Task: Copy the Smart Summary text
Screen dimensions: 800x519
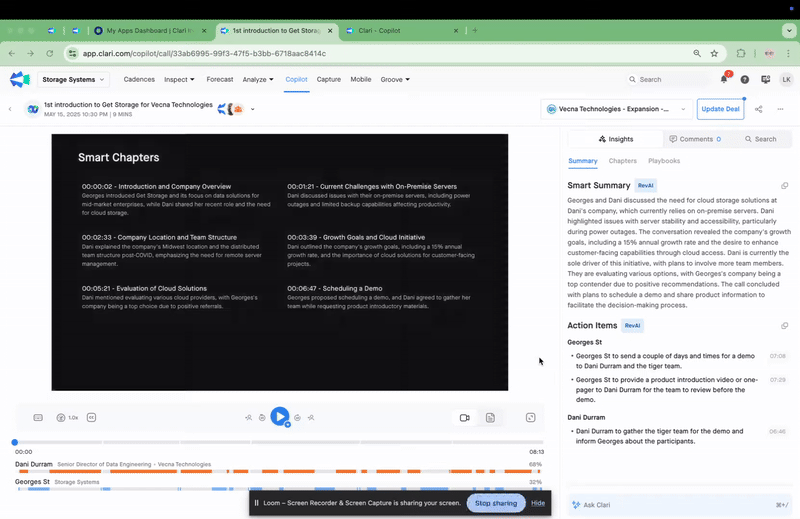Action: (784, 186)
